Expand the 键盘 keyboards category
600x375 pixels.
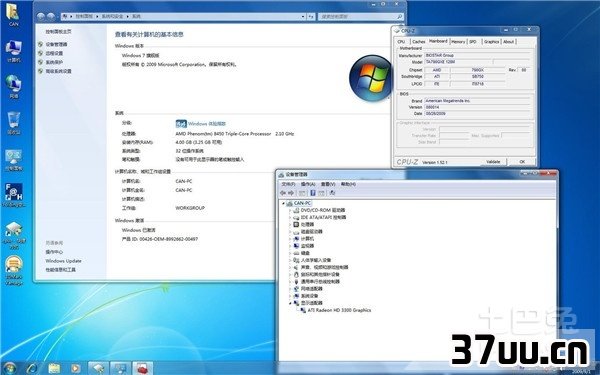point(290,253)
